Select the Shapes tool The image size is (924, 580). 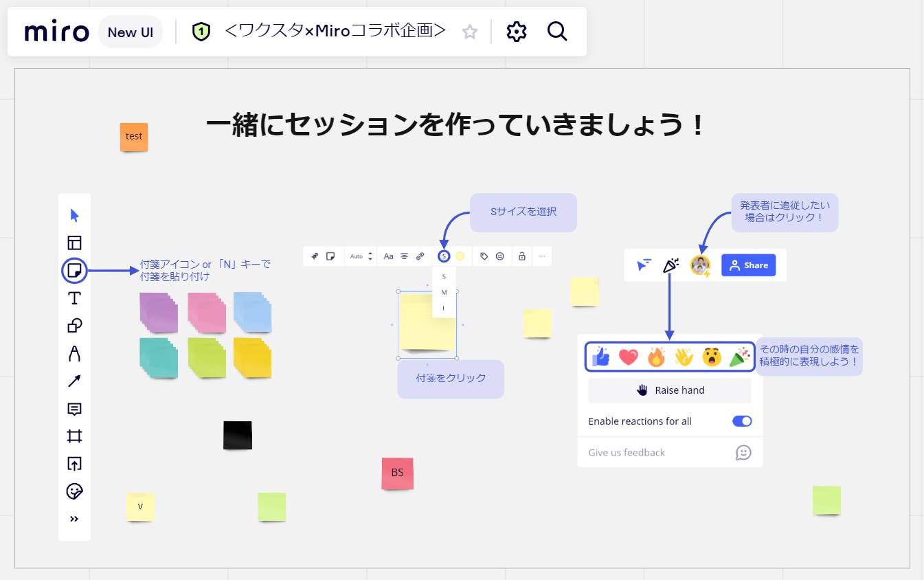(x=74, y=325)
